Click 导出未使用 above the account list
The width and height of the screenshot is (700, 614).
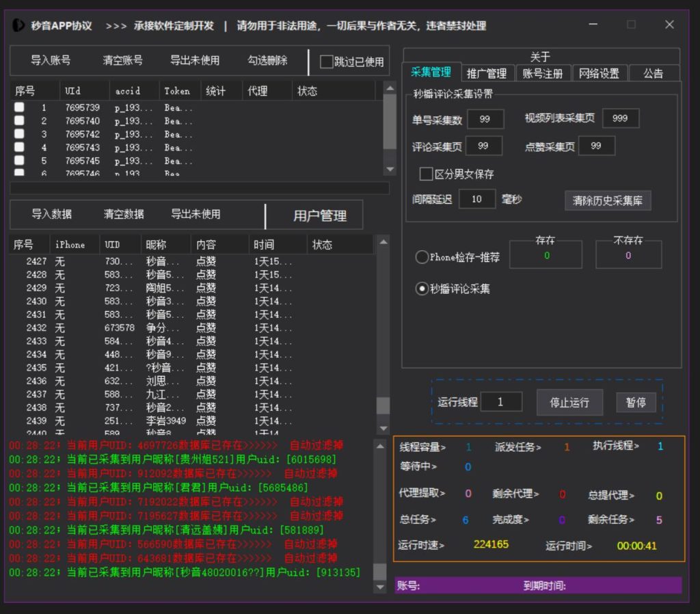click(x=195, y=61)
